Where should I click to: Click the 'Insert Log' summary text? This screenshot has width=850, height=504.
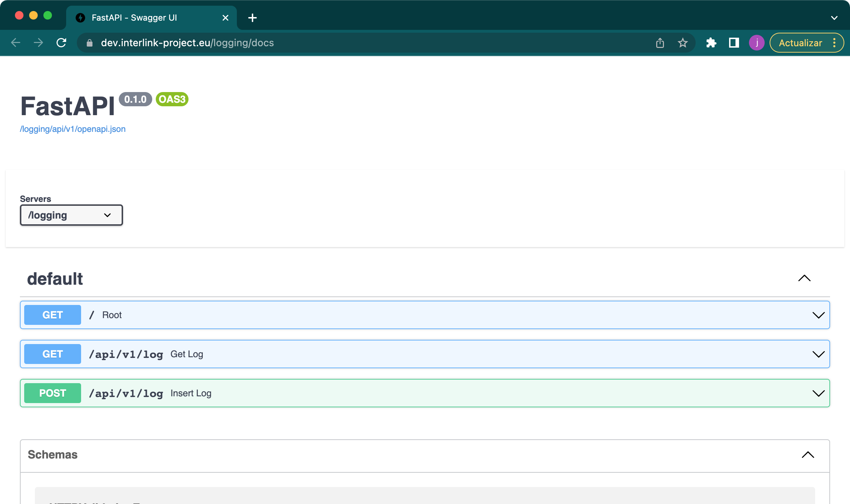click(191, 393)
